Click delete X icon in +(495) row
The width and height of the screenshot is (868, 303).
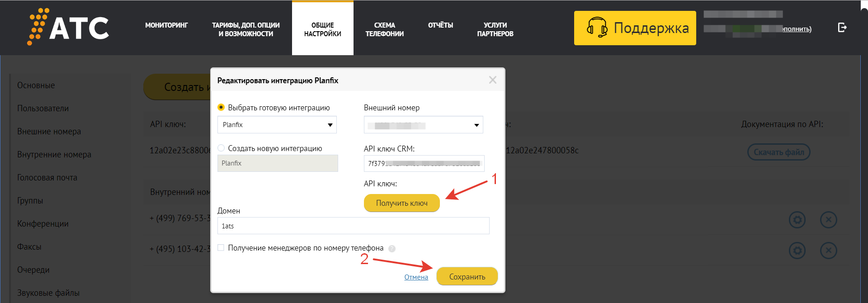click(x=829, y=251)
